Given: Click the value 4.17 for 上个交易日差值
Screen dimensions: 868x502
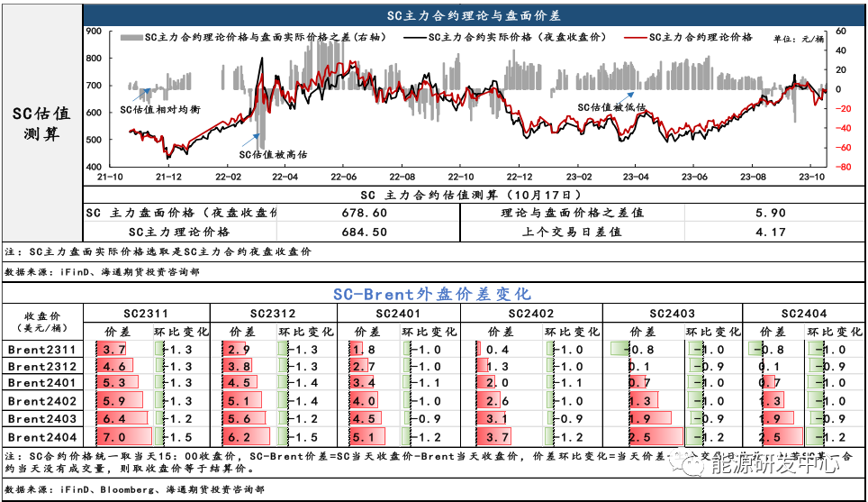Looking at the screenshot, I should coord(771,233).
